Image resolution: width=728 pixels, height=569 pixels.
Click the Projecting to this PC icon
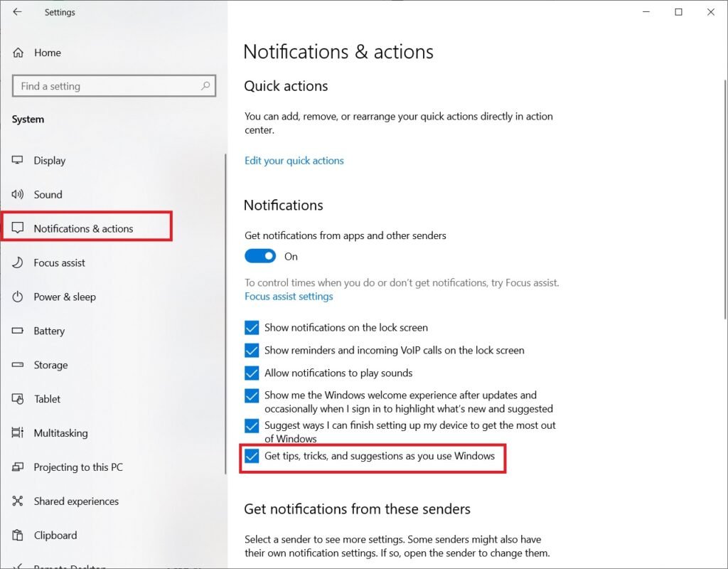click(17, 467)
